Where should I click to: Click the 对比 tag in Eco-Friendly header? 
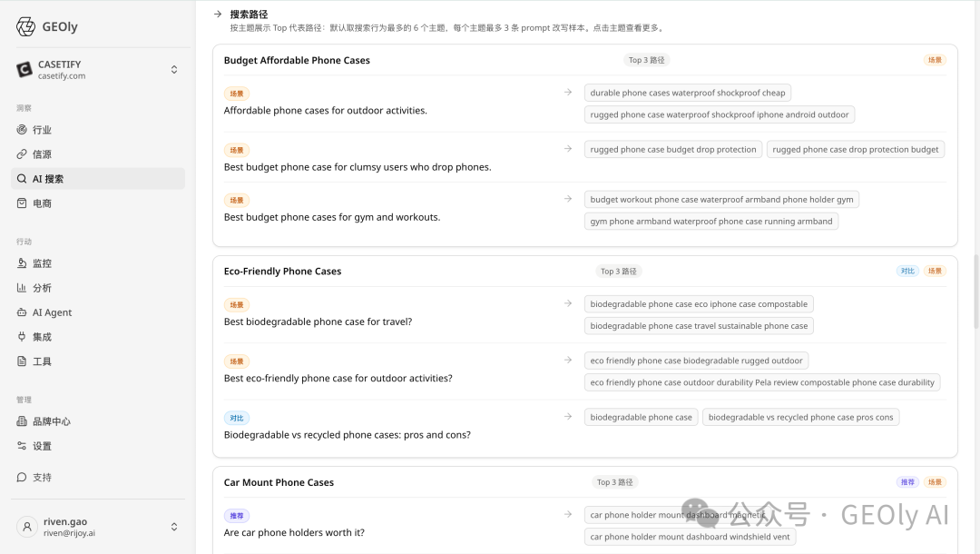click(907, 271)
